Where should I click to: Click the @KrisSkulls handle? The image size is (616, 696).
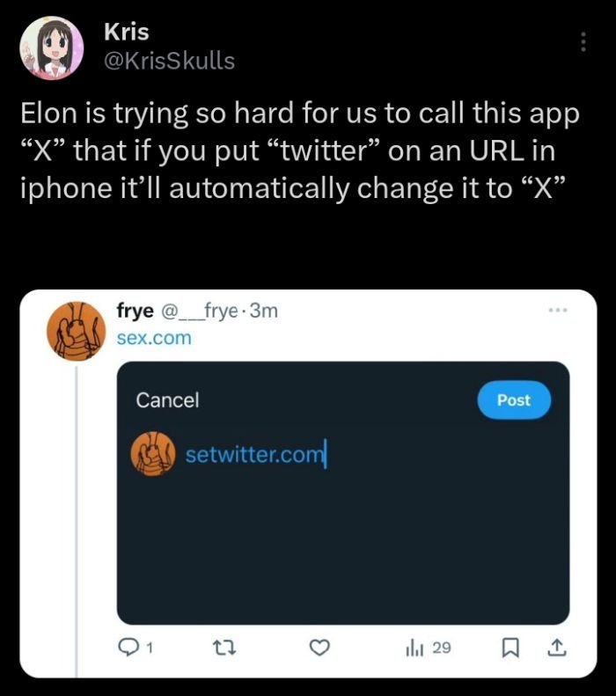(x=170, y=60)
